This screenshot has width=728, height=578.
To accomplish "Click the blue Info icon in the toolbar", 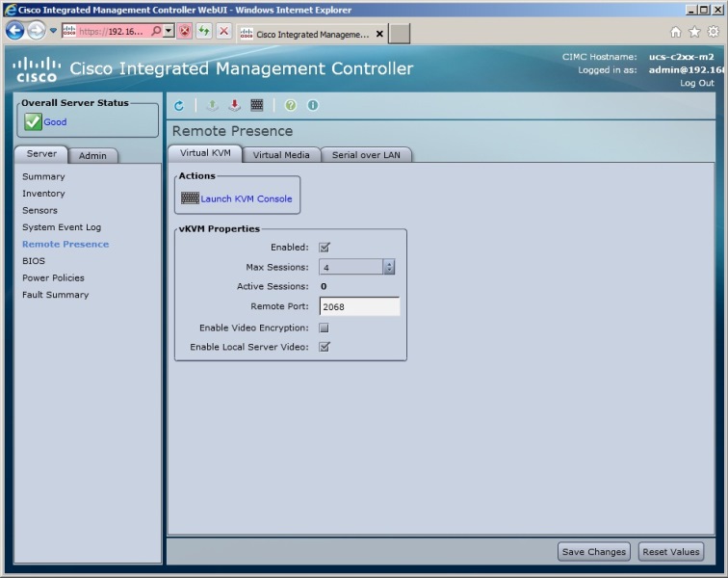I will tap(313, 105).
